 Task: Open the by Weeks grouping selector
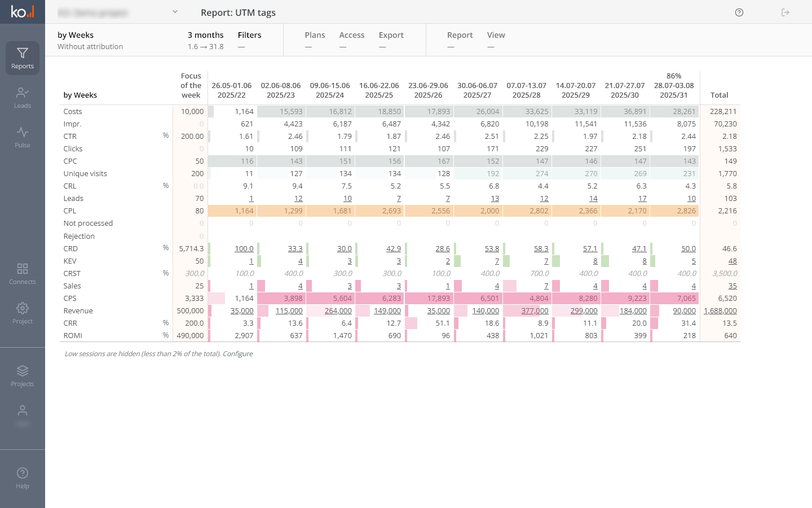[x=76, y=36]
